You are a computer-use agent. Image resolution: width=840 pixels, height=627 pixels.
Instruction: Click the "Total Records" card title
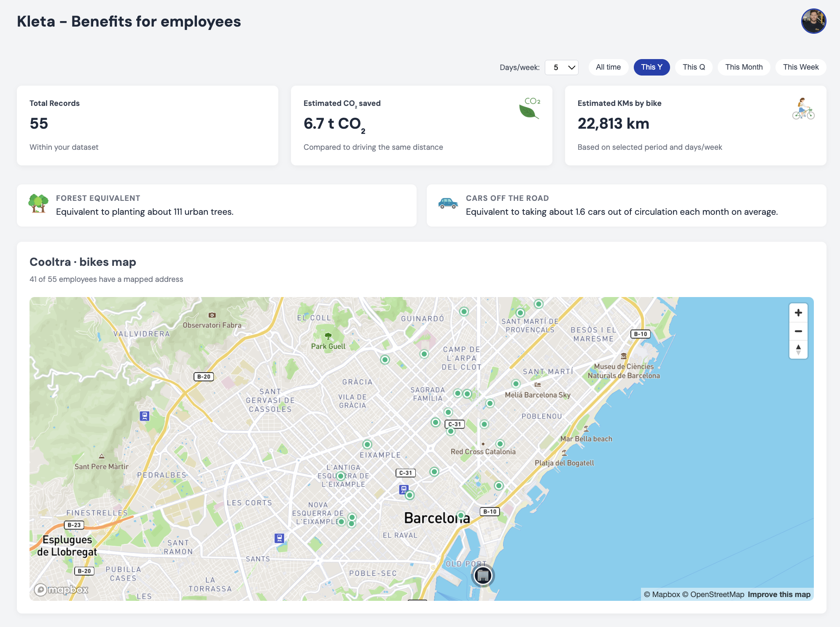click(x=54, y=103)
